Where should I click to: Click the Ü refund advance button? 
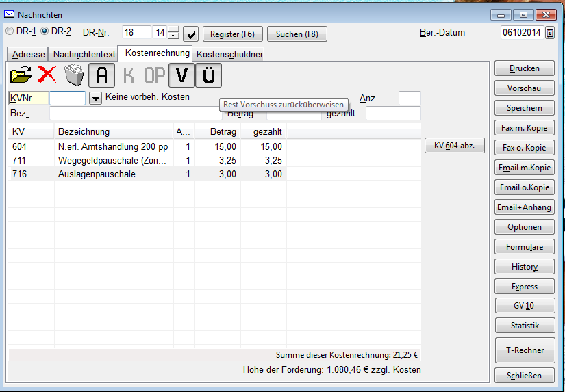pyautogui.click(x=209, y=75)
